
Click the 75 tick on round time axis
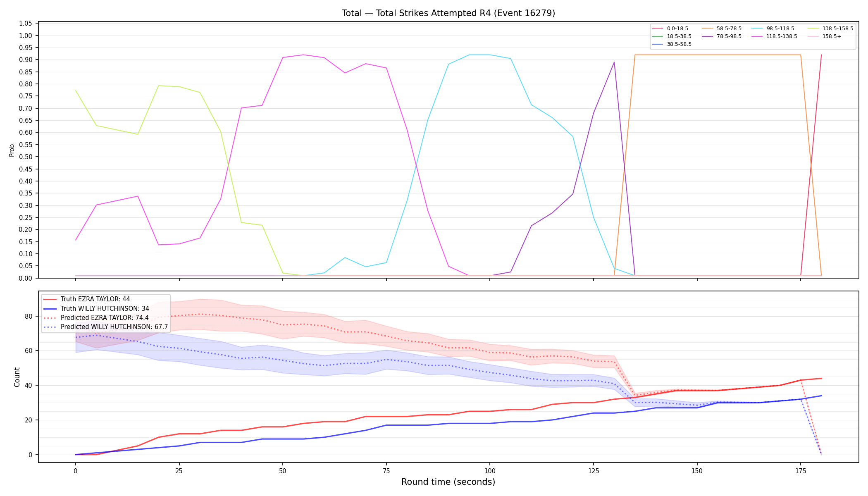pyautogui.click(x=386, y=471)
